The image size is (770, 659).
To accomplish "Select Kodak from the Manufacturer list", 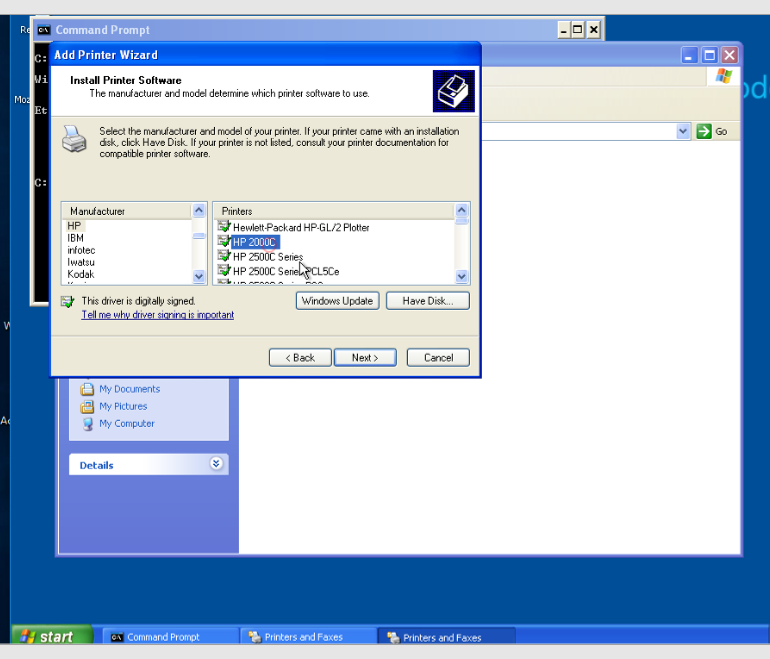I will tap(81, 274).
